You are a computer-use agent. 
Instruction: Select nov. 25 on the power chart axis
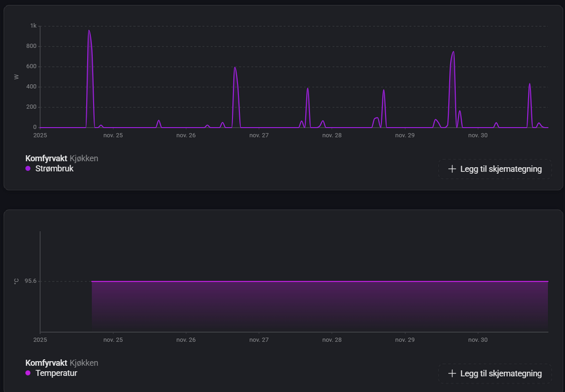tap(113, 136)
